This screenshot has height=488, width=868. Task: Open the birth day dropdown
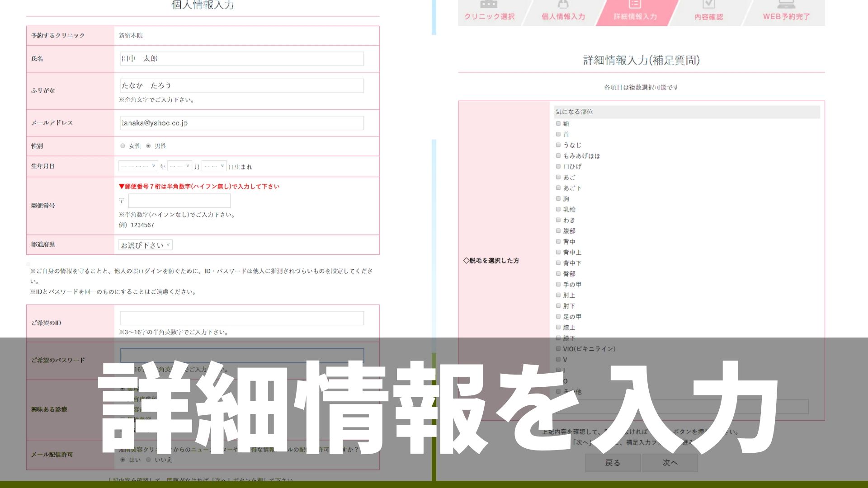click(214, 166)
